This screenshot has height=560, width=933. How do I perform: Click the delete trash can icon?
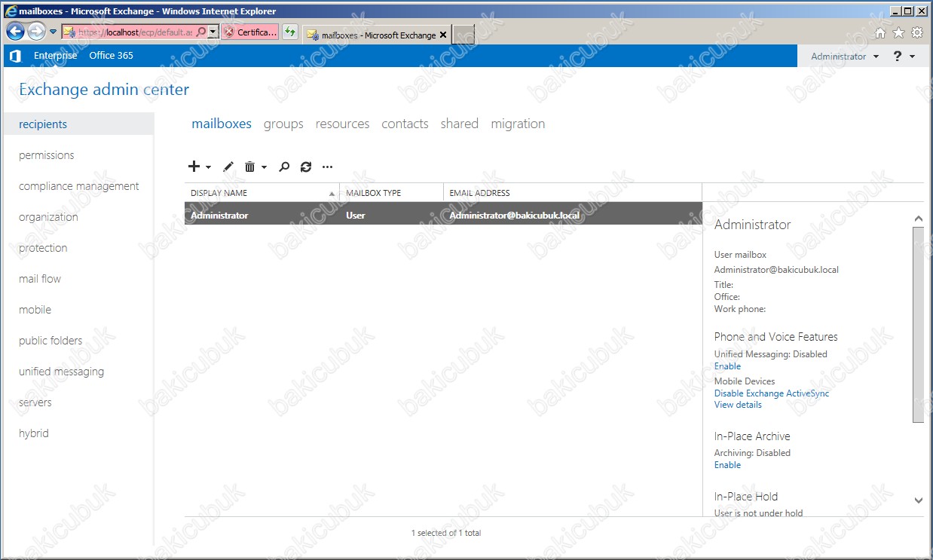(250, 167)
